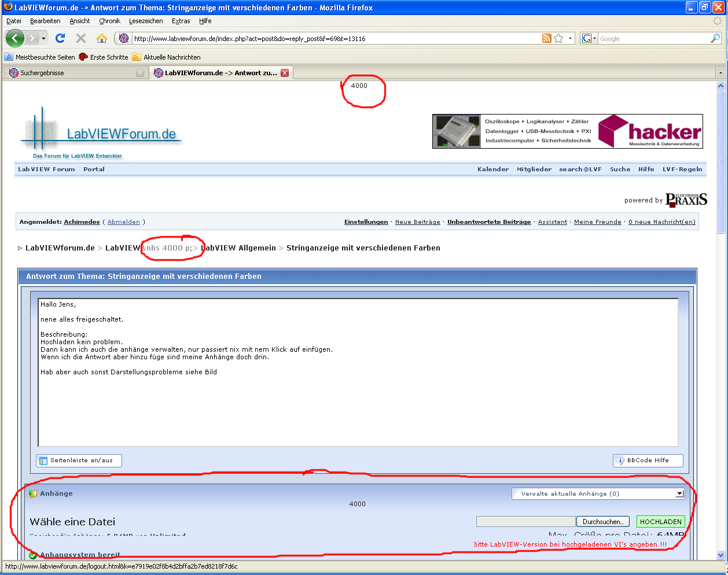Close the Suchergebnisse tab

click(140, 73)
